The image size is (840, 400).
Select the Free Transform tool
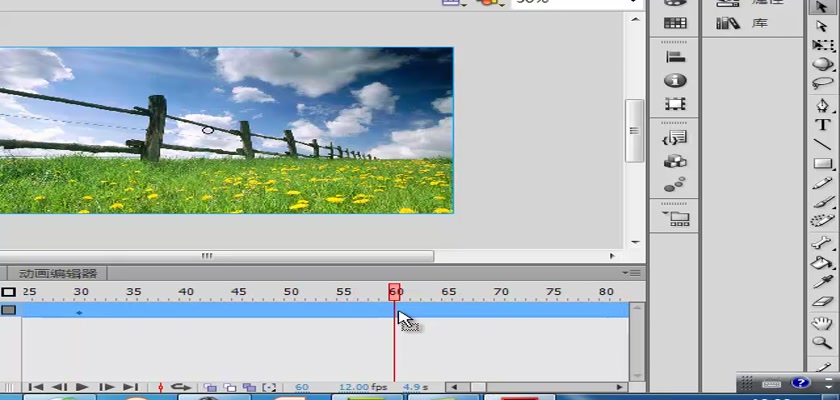click(822, 45)
